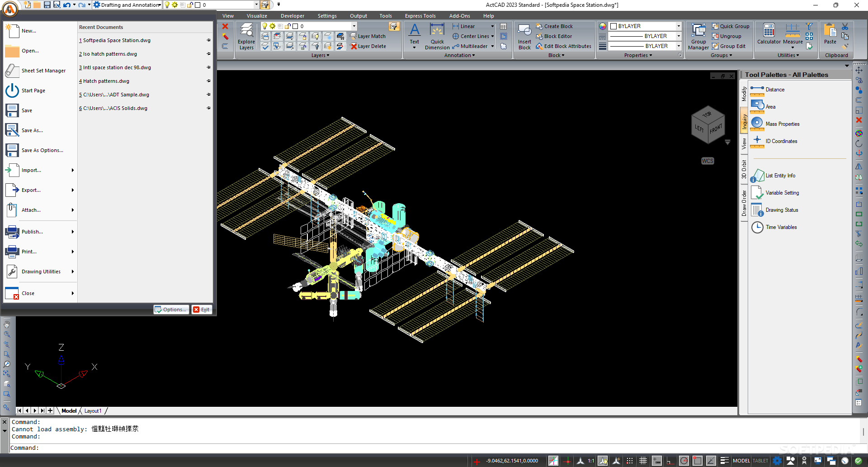868x467 pixels.
Task: Open List Entity Info tool
Action: pyautogui.click(x=773, y=176)
